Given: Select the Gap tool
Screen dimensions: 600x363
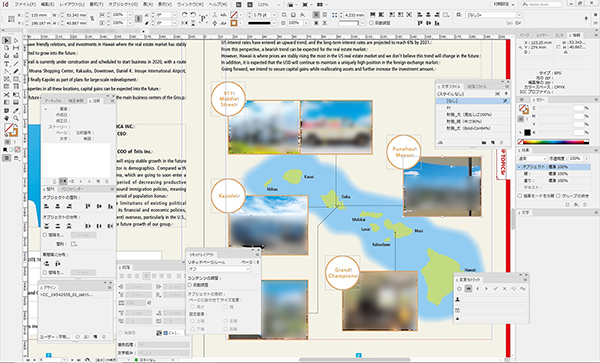Looking at the screenshot, I should point(16,48).
